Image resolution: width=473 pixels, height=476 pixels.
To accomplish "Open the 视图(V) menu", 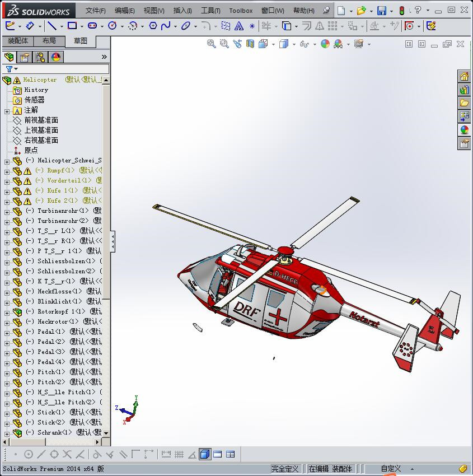I will coord(154,11).
